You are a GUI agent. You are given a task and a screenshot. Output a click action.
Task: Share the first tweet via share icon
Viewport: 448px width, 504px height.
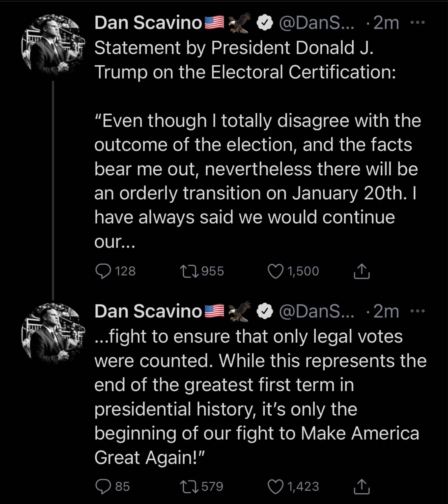point(361,271)
